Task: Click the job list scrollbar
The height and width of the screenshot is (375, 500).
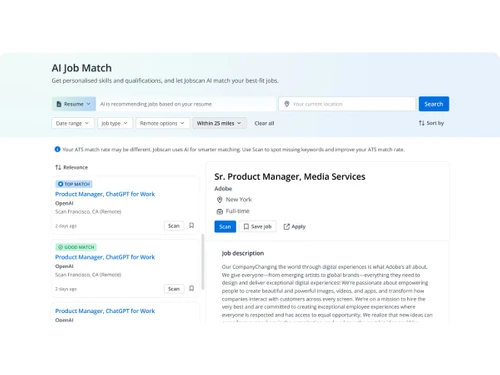Action: point(203,262)
